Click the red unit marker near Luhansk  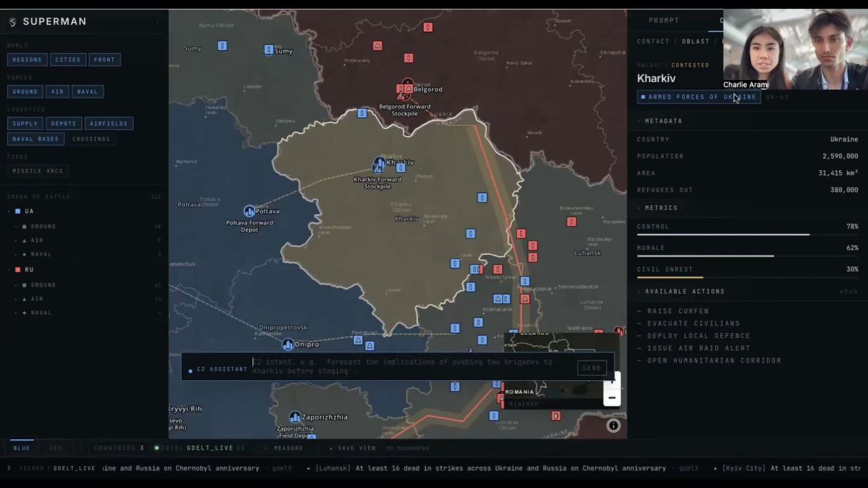572,222
